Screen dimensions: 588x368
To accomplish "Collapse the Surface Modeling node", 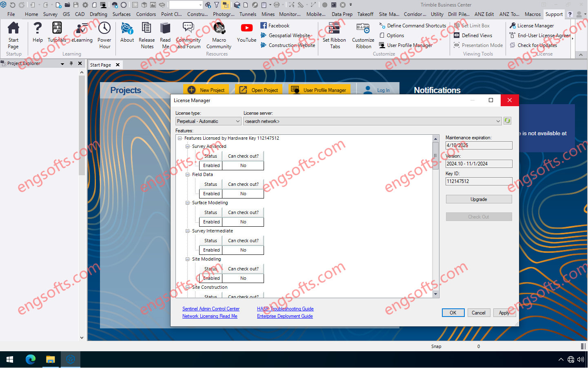I will point(188,203).
